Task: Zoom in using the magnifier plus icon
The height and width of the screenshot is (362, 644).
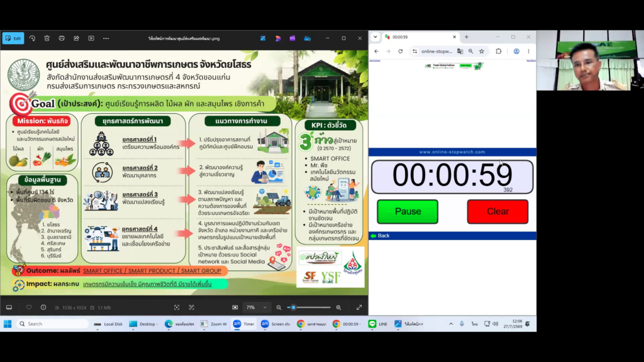Action: 338,307
